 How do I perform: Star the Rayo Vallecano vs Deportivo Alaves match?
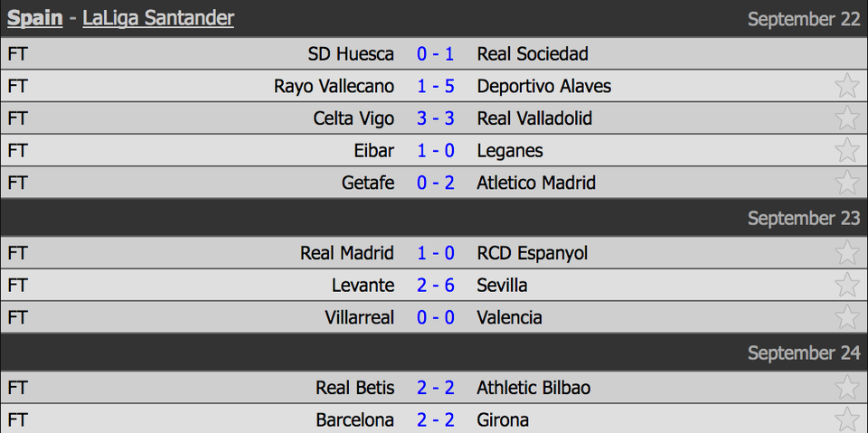click(847, 86)
